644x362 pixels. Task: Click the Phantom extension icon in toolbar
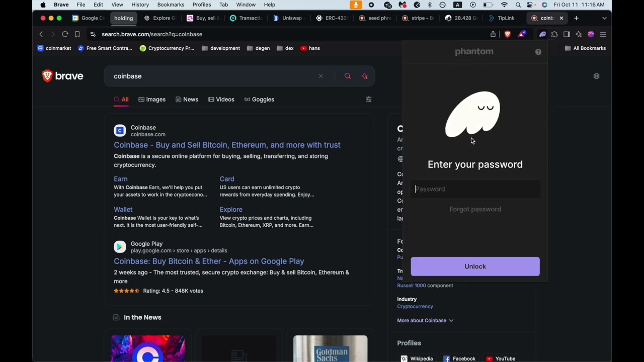click(542, 34)
